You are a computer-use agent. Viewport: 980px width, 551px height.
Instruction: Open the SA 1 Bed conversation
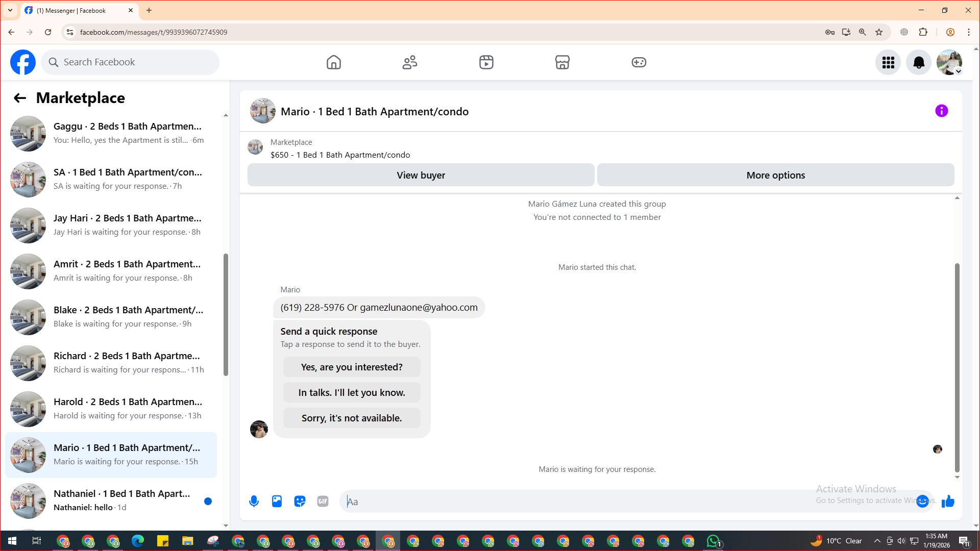tap(111, 179)
